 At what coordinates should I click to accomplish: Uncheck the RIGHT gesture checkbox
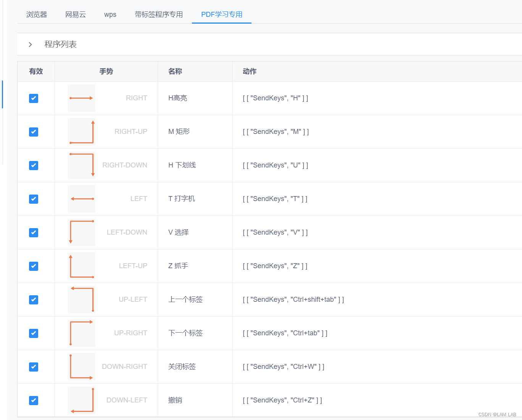[x=34, y=98]
